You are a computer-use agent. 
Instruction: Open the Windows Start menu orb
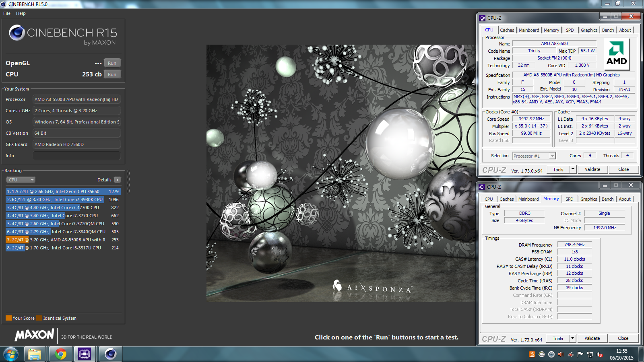(11, 354)
